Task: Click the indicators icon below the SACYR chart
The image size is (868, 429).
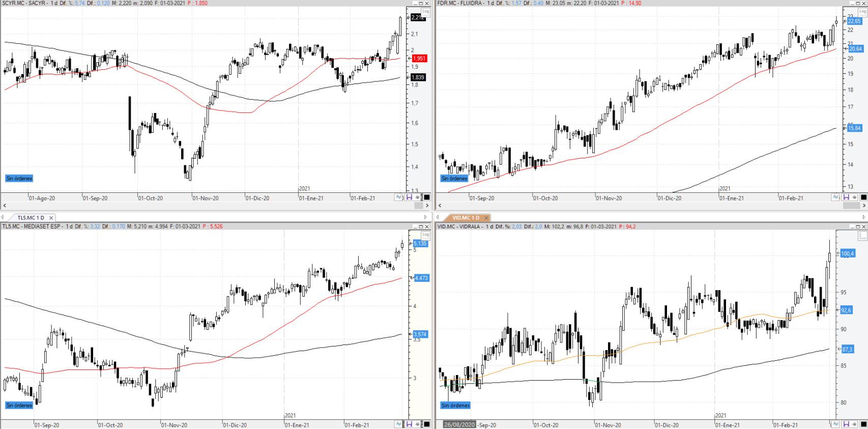Action: tap(399, 197)
